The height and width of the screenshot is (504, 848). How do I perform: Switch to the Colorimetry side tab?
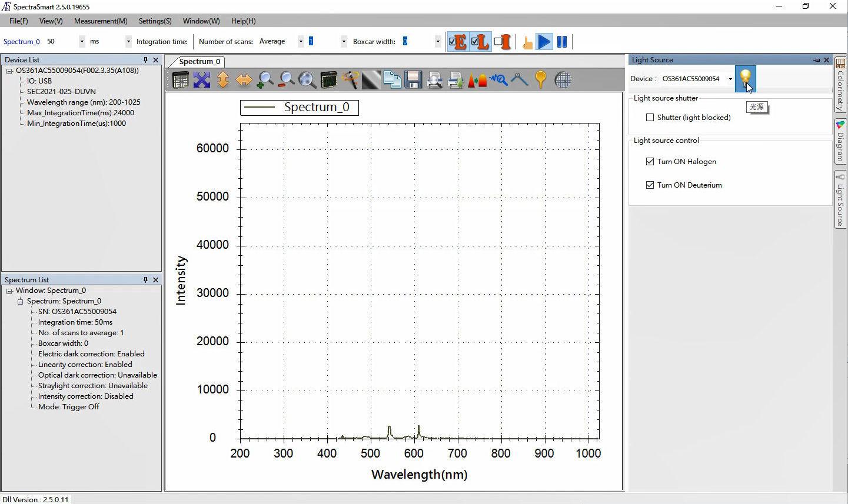click(x=840, y=84)
